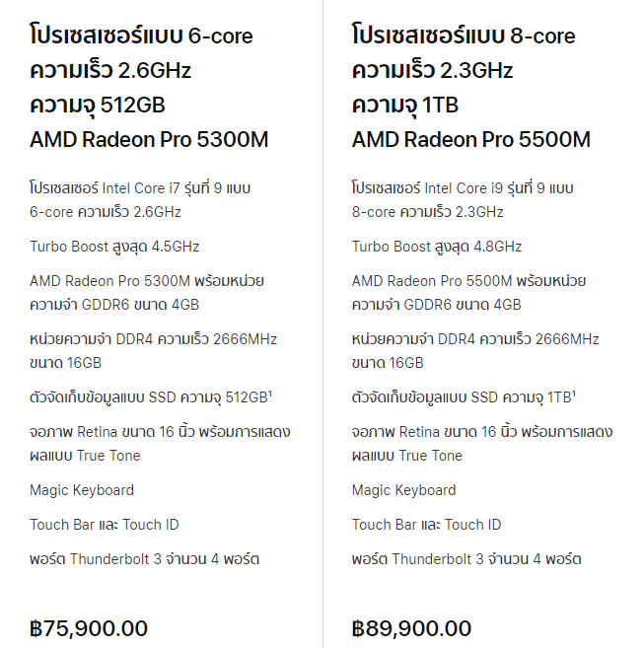Click the 1TB capacity heading

pyautogui.click(x=405, y=105)
